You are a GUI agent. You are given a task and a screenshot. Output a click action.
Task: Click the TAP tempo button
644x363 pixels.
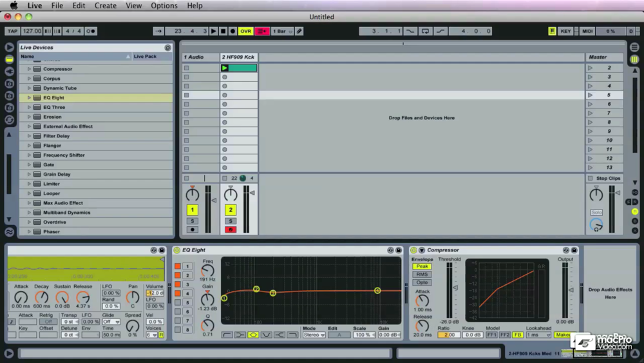tap(12, 31)
